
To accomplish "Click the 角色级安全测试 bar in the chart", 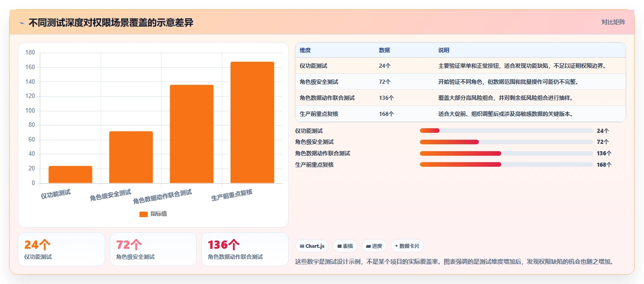I will click(x=131, y=157).
